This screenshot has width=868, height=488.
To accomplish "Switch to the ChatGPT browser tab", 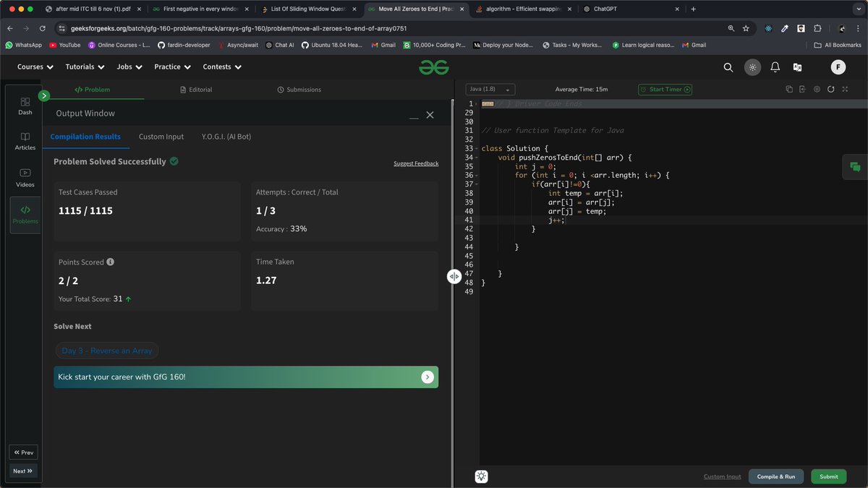I will (629, 9).
